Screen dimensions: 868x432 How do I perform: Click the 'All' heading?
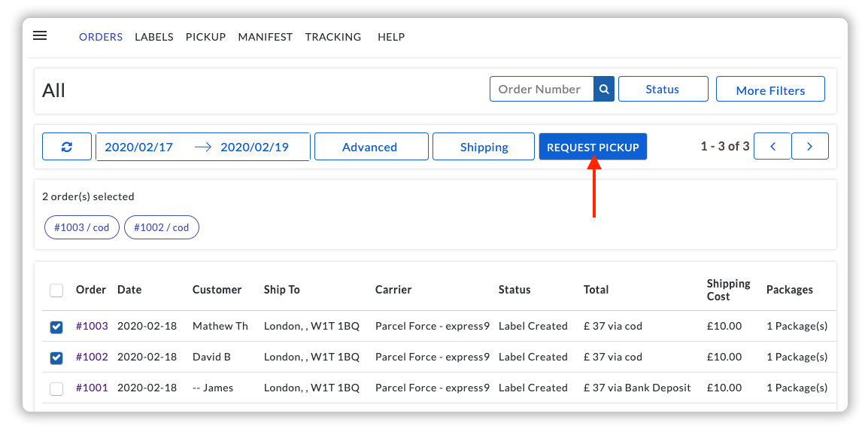(x=53, y=90)
